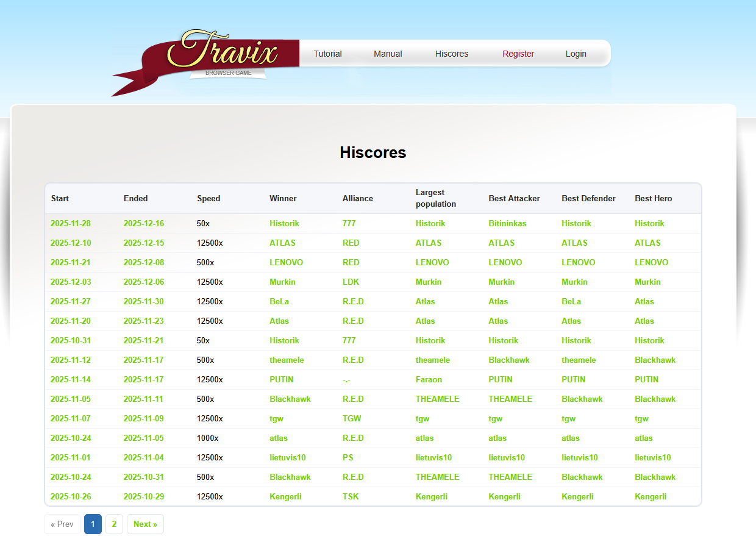Open the Manual page
Viewport: 756px width, 536px height.
(x=388, y=54)
